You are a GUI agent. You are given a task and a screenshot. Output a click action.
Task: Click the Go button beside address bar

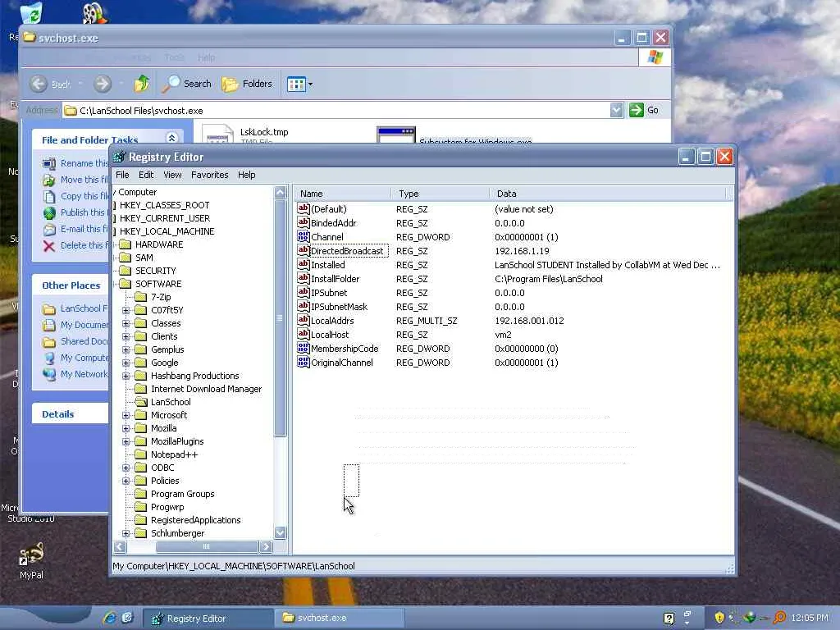(x=644, y=110)
